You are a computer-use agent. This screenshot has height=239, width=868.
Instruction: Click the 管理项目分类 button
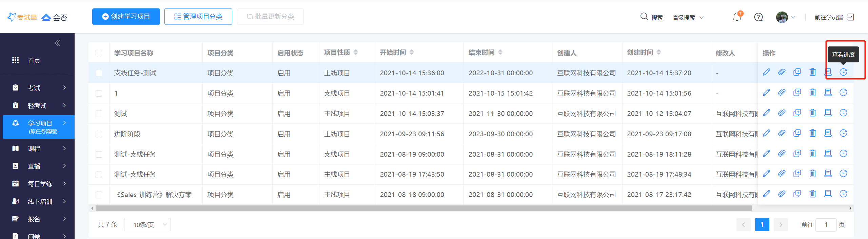pyautogui.click(x=198, y=17)
